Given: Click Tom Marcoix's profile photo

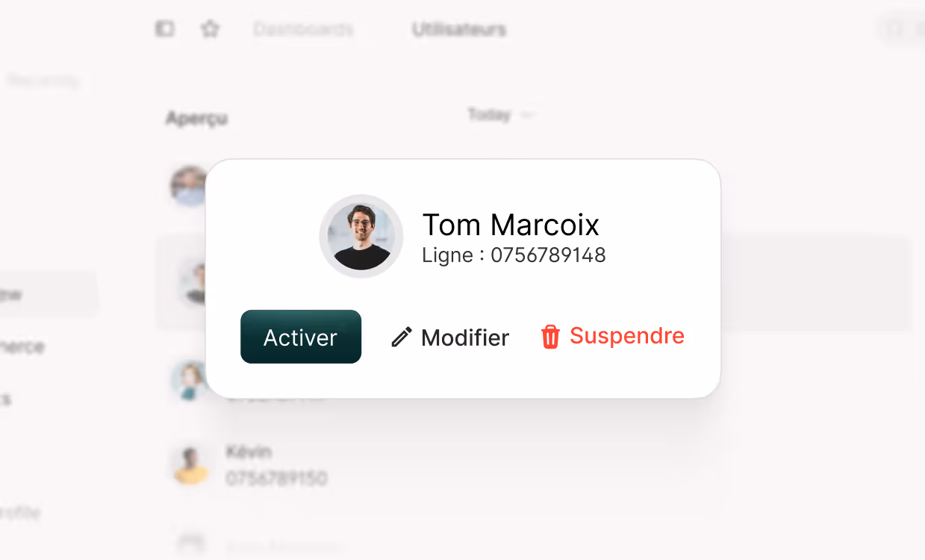Looking at the screenshot, I should pyautogui.click(x=361, y=236).
